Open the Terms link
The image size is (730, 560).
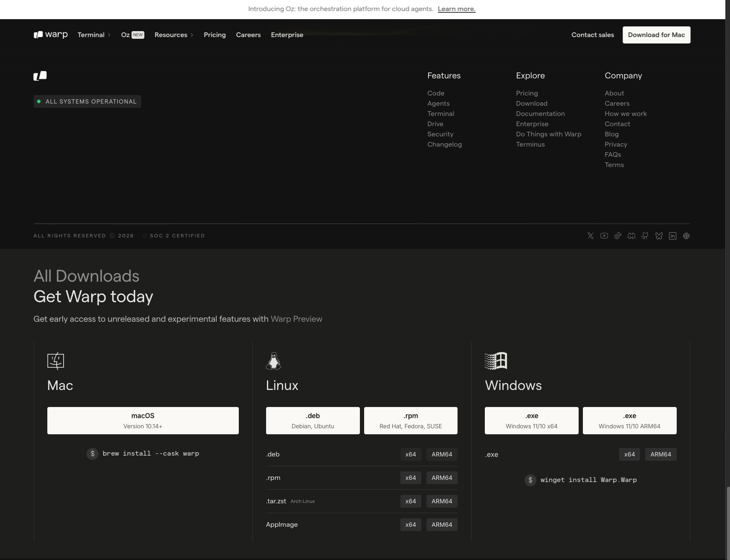pyautogui.click(x=614, y=165)
